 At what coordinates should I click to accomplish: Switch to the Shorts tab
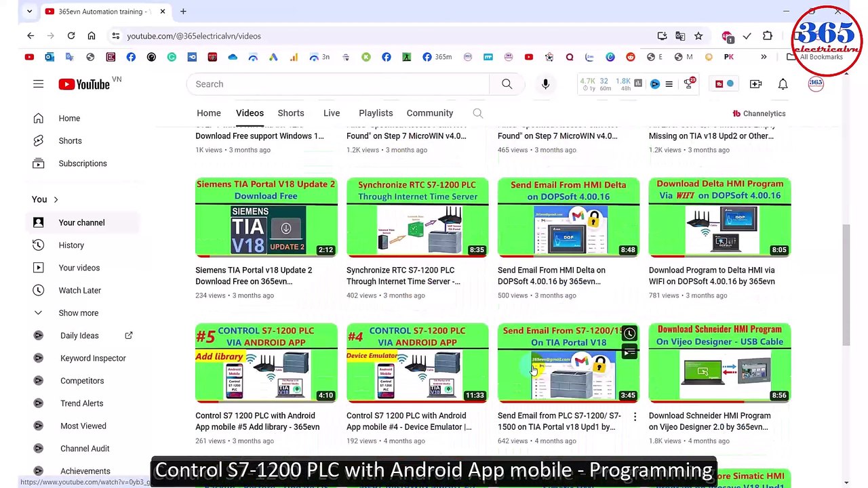pos(291,113)
